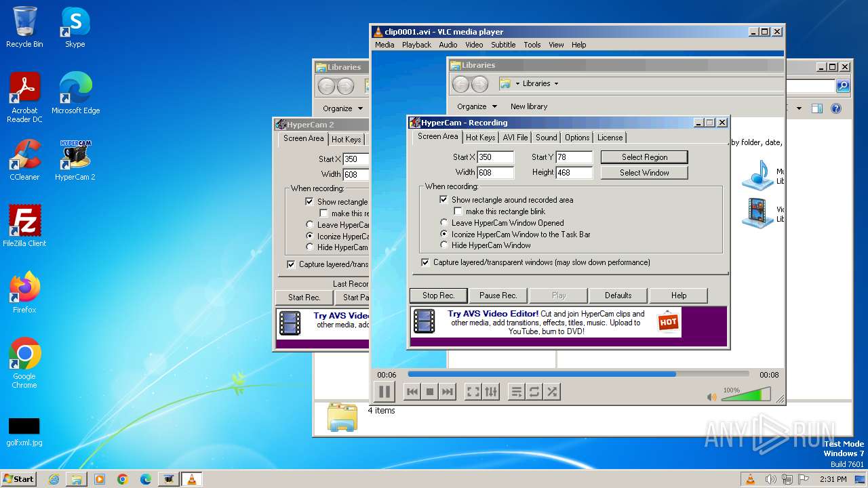Click New library in Libraries toolbar

point(529,106)
